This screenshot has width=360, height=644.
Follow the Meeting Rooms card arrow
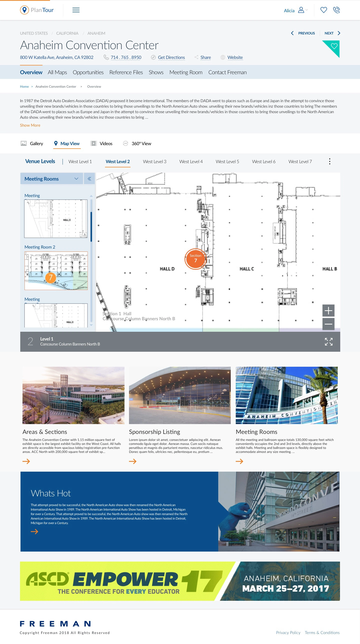(239, 461)
